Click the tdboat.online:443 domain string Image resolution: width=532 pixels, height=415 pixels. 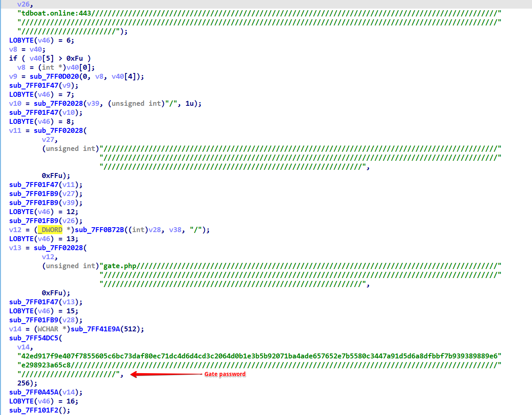[x=56, y=14]
